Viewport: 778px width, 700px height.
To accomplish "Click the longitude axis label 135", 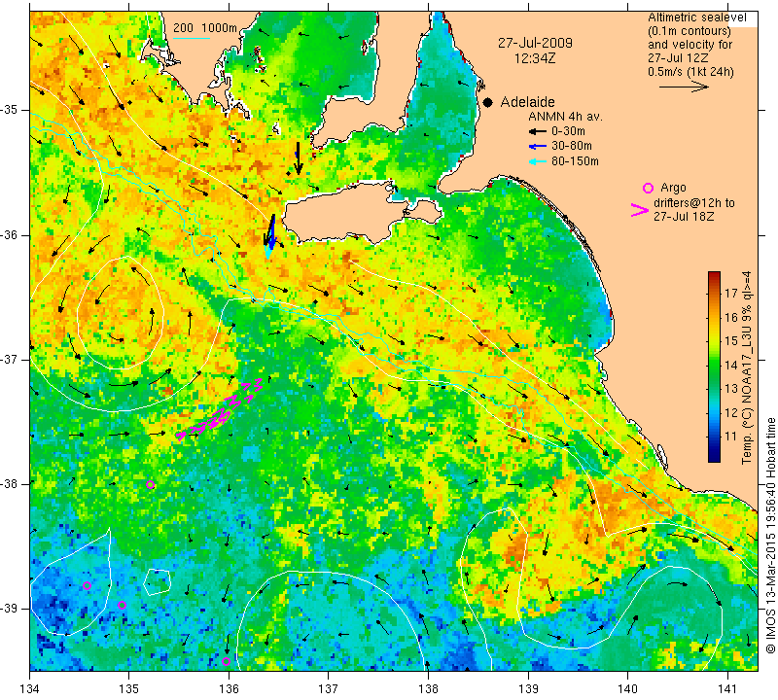I will coord(129,688).
